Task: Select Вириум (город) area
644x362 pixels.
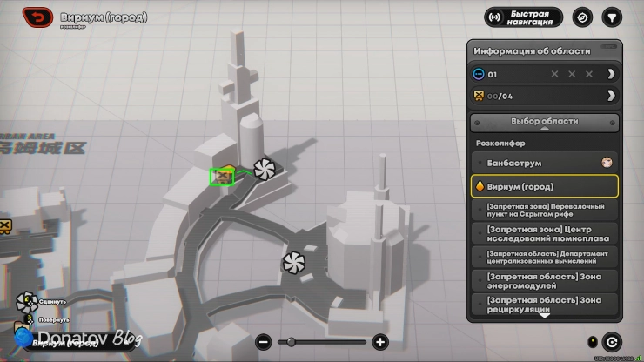Action: 545,186
